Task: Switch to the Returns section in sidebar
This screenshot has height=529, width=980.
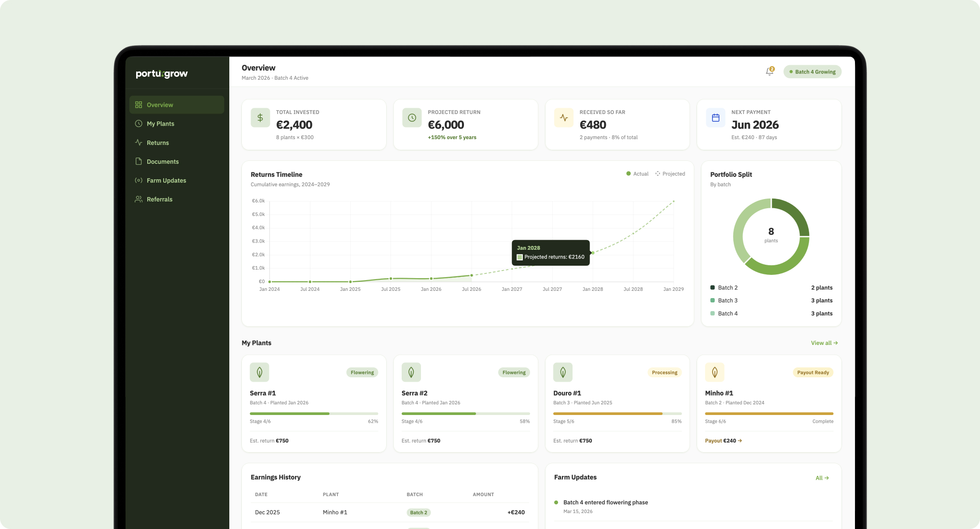Action: [x=157, y=143]
